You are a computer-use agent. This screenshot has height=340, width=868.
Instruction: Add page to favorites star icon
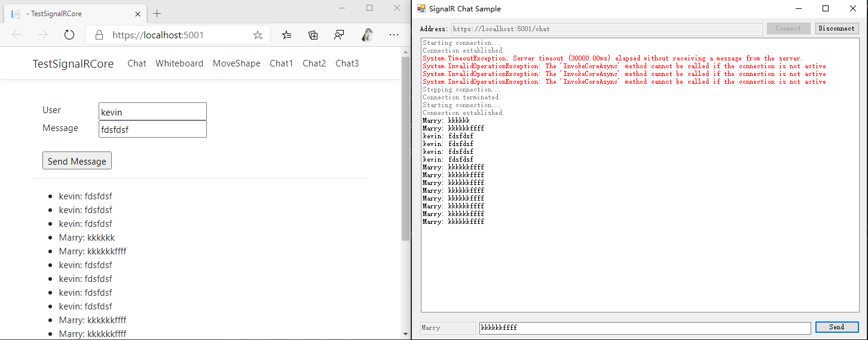(x=258, y=35)
